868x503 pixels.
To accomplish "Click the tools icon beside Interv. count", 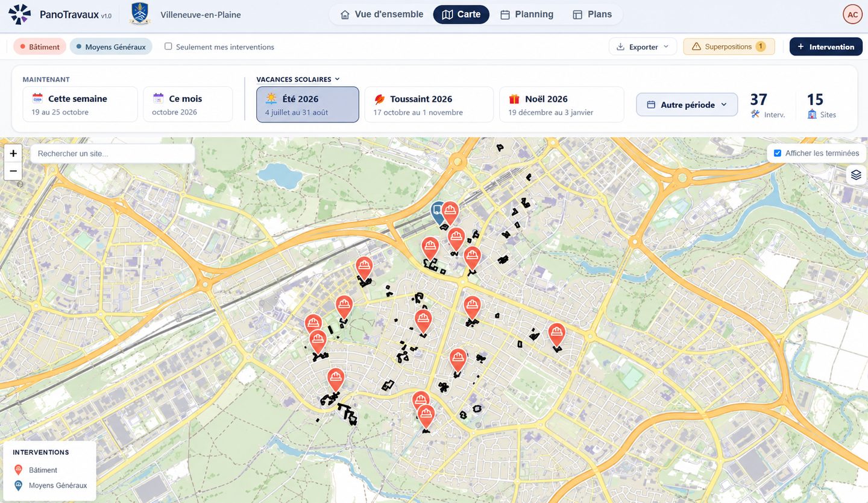I will (755, 114).
